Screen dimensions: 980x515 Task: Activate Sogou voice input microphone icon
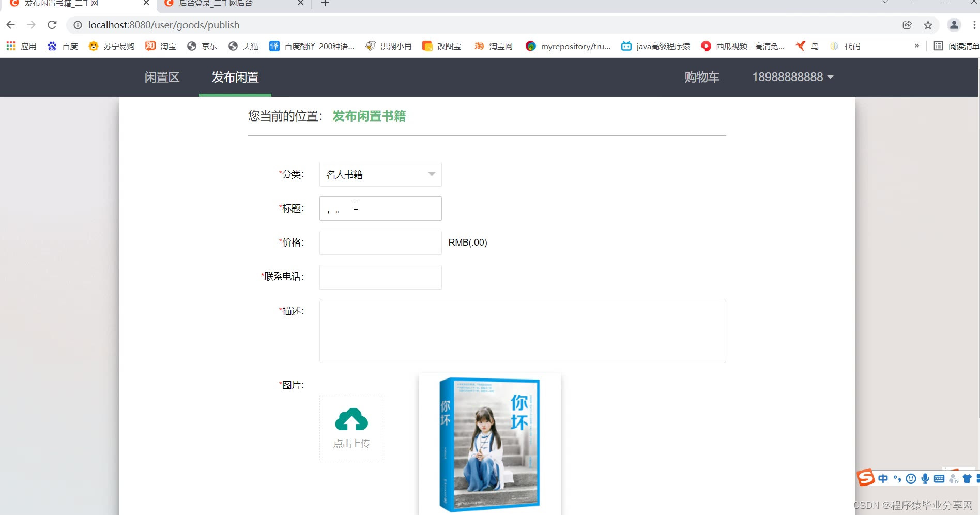click(925, 478)
